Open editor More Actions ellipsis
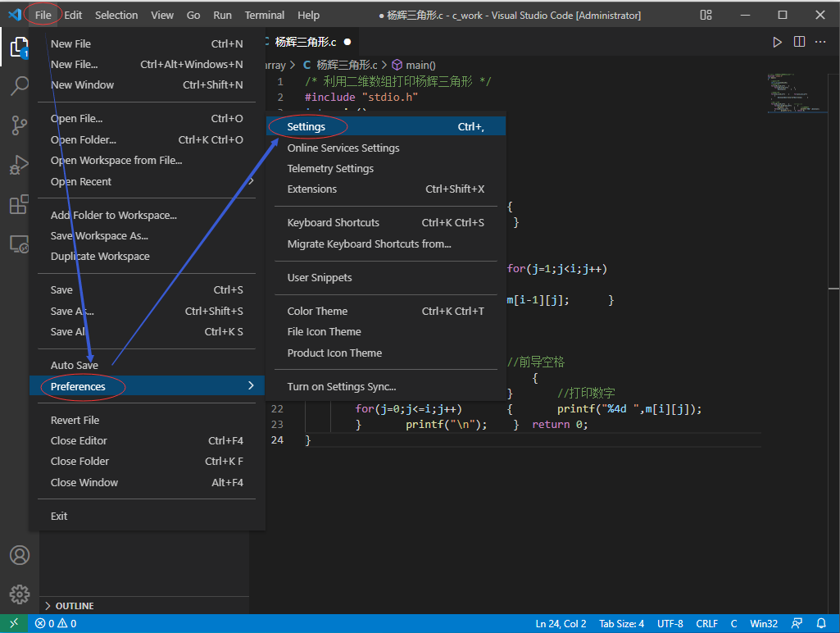 (x=820, y=42)
